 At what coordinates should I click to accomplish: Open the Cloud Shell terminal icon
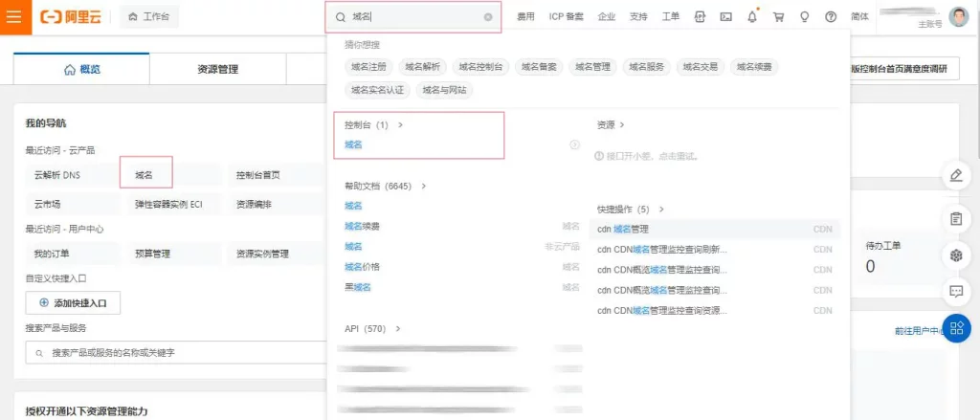(x=725, y=17)
